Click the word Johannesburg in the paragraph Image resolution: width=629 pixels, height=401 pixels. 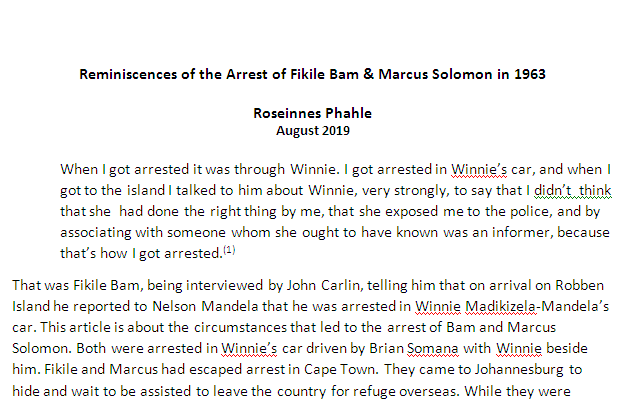519,370
